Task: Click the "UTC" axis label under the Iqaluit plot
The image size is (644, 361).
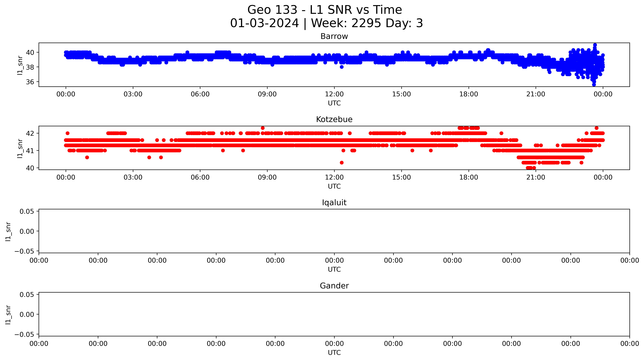Action: coord(334,270)
